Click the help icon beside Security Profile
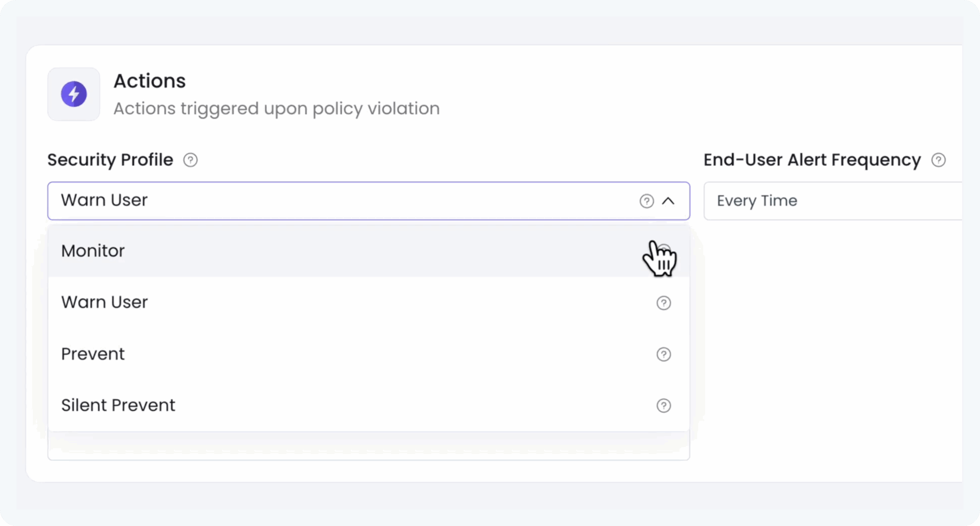 pyautogui.click(x=190, y=160)
